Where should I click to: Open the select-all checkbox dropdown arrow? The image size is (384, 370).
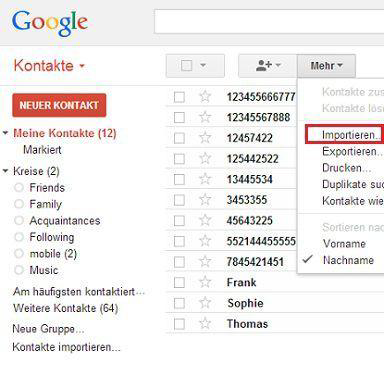click(203, 65)
